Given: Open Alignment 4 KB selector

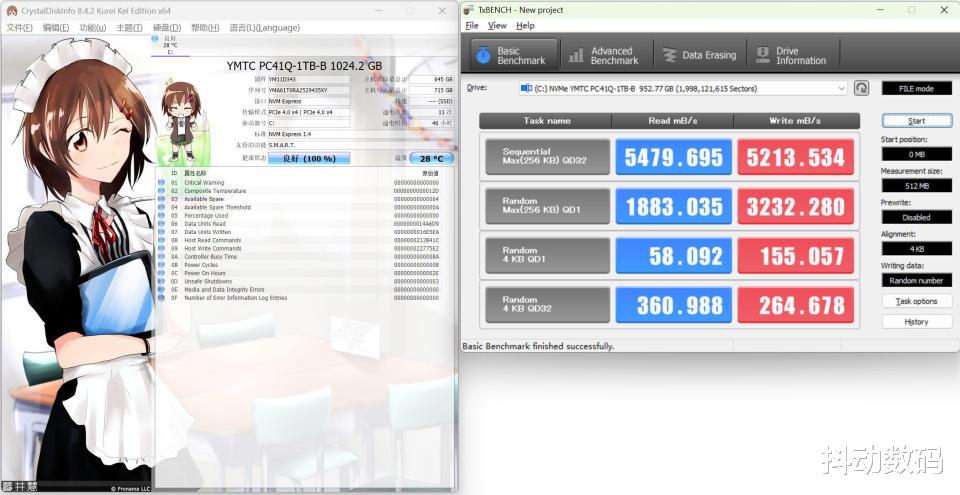Looking at the screenshot, I should point(917,249).
